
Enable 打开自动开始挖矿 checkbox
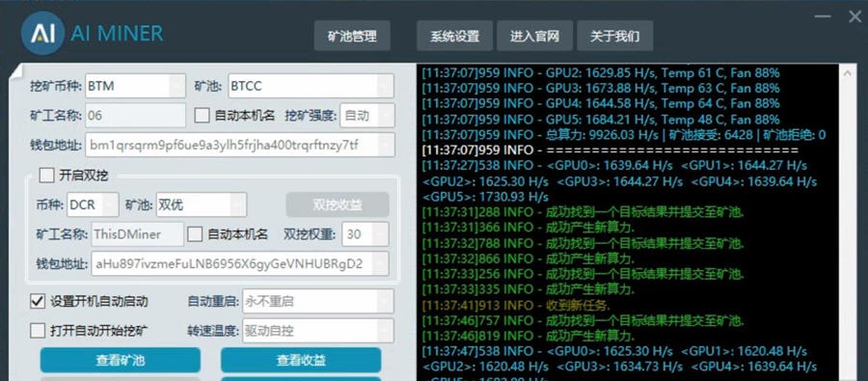[x=38, y=331]
